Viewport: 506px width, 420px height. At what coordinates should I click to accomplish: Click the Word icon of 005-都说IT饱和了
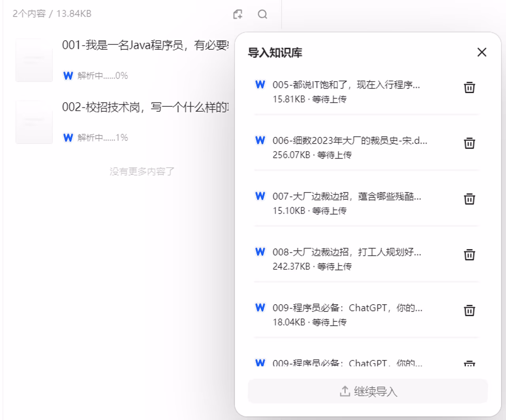coord(260,85)
